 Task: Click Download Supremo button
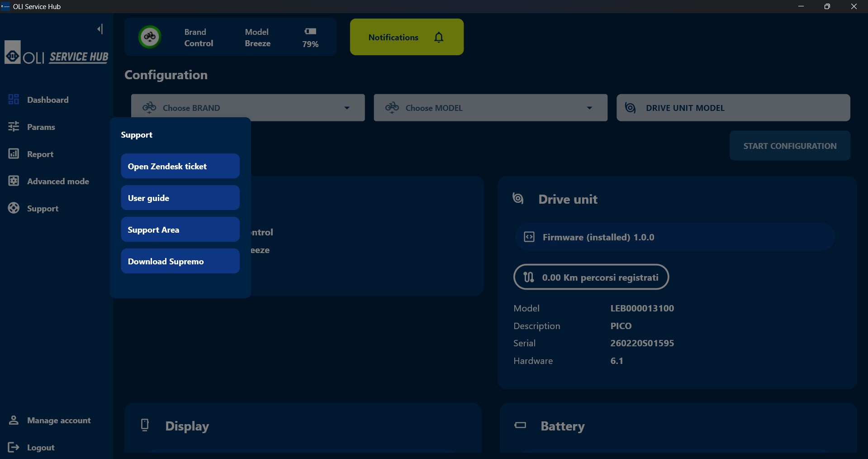point(180,261)
